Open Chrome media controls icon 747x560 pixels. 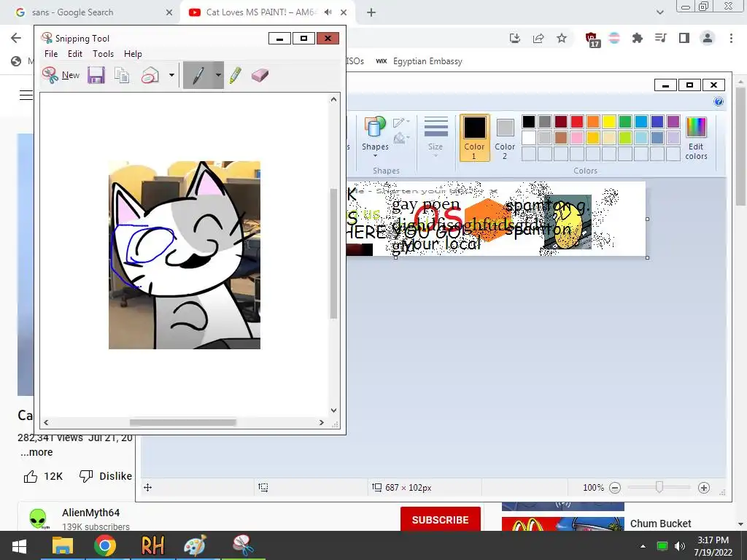660,38
